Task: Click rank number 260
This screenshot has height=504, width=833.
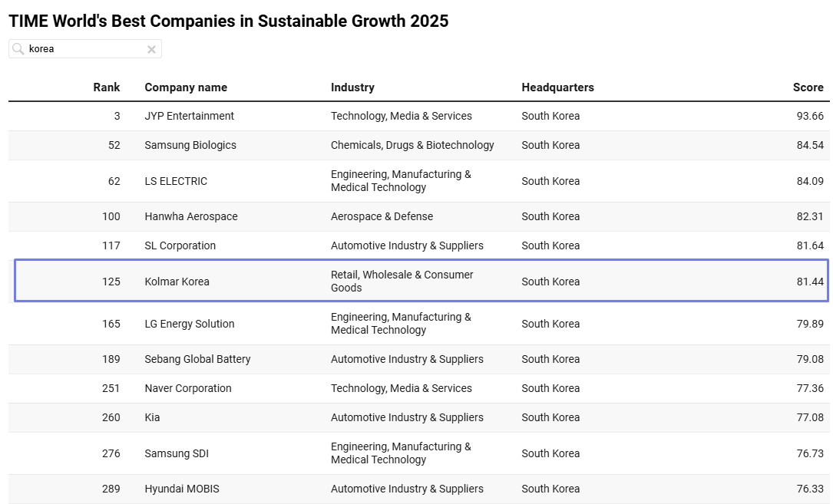Action: (111, 417)
